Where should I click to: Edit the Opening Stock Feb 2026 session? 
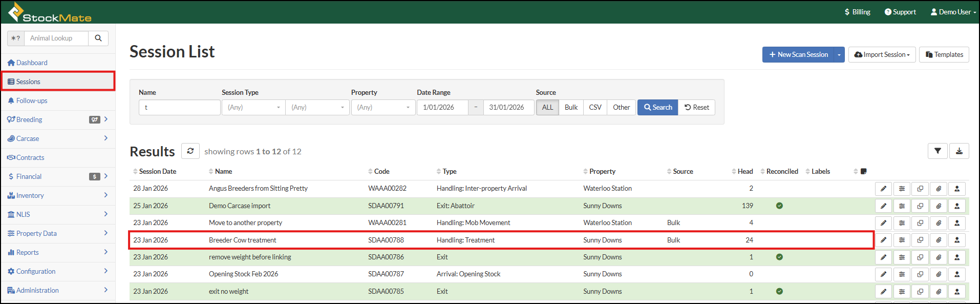pyautogui.click(x=883, y=274)
